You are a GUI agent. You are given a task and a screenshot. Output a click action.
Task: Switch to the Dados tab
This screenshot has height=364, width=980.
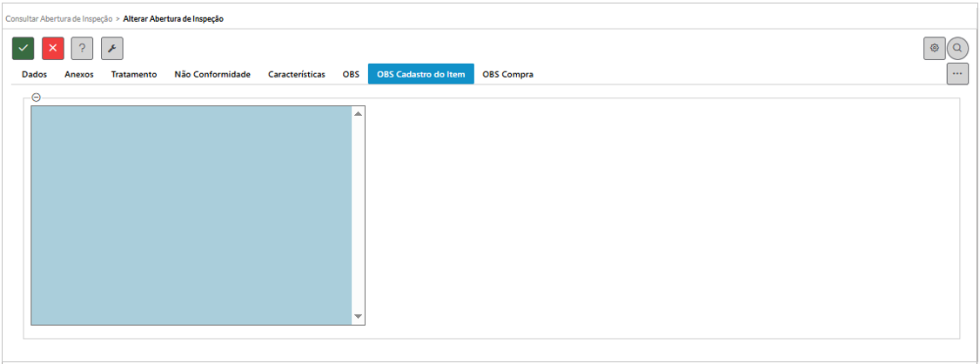coord(34,75)
